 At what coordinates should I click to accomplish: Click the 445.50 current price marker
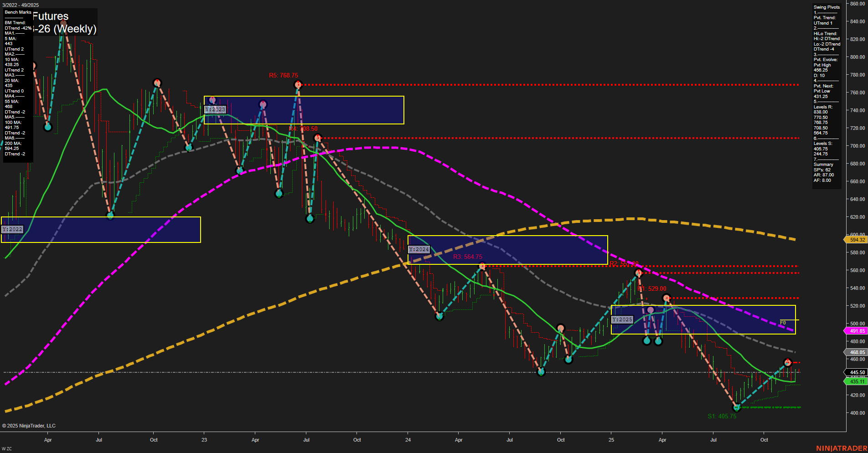click(856, 372)
